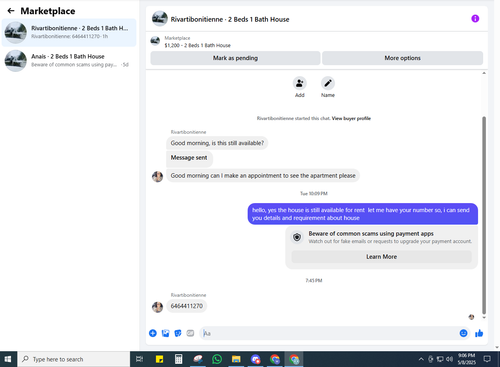Image resolution: width=500 pixels, height=367 pixels.
Task: Open volume control in system tray
Action: coord(449,359)
